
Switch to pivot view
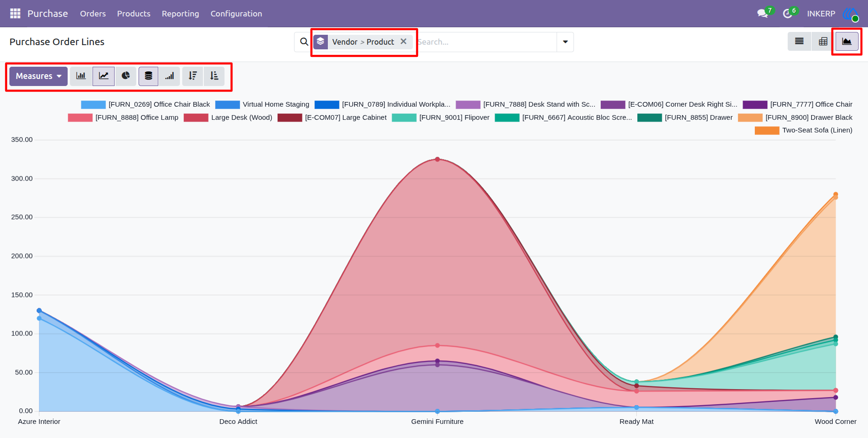[x=823, y=41]
